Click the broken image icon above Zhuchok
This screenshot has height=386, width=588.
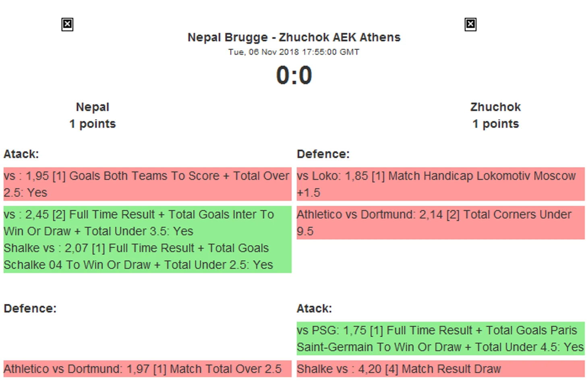point(470,25)
